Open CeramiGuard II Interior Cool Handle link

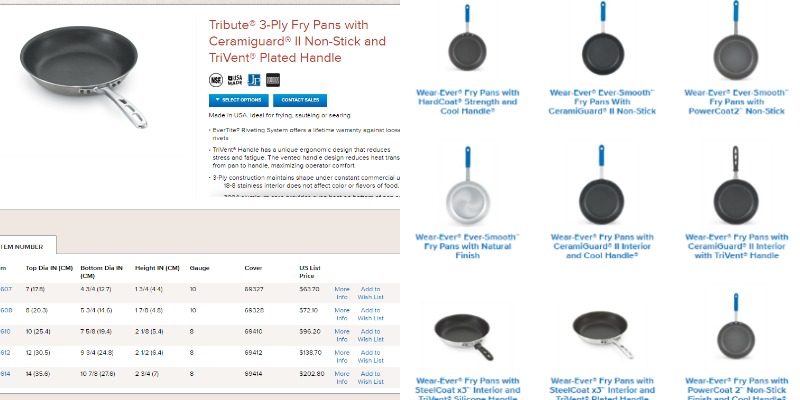click(x=602, y=246)
